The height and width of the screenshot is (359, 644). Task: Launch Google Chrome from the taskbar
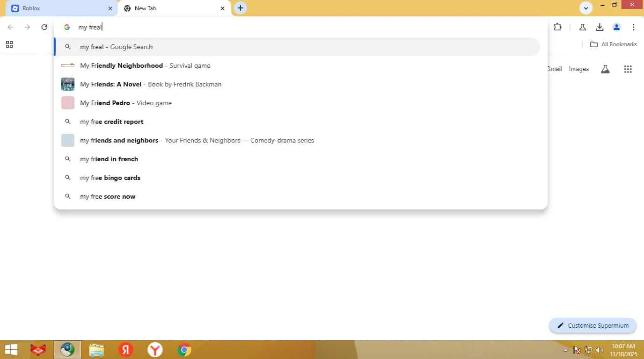(x=184, y=350)
